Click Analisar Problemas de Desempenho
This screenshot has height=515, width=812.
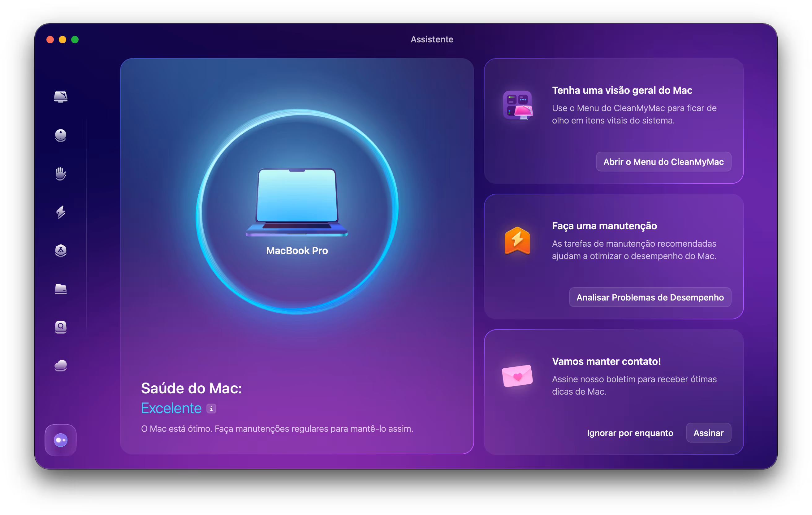650,297
